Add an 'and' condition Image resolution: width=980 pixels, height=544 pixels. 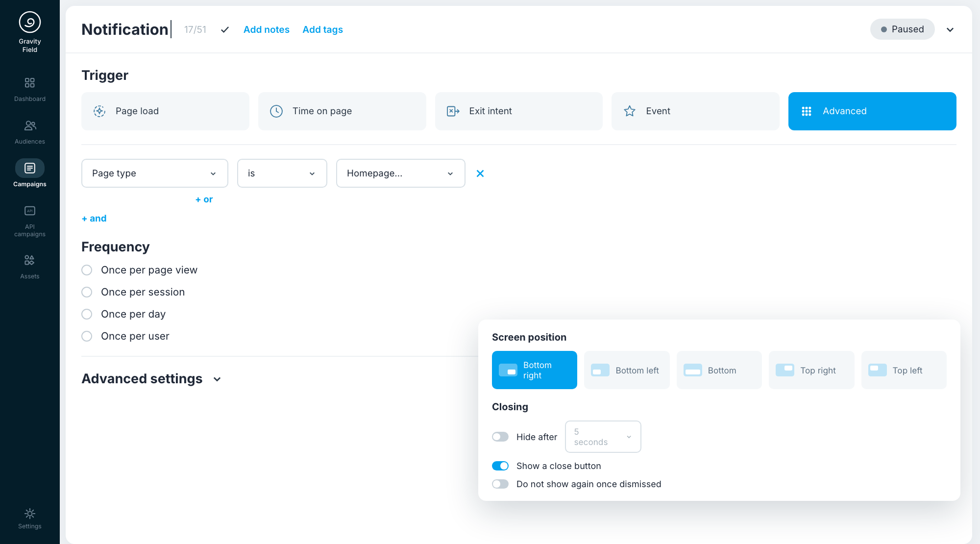tap(94, 219)
